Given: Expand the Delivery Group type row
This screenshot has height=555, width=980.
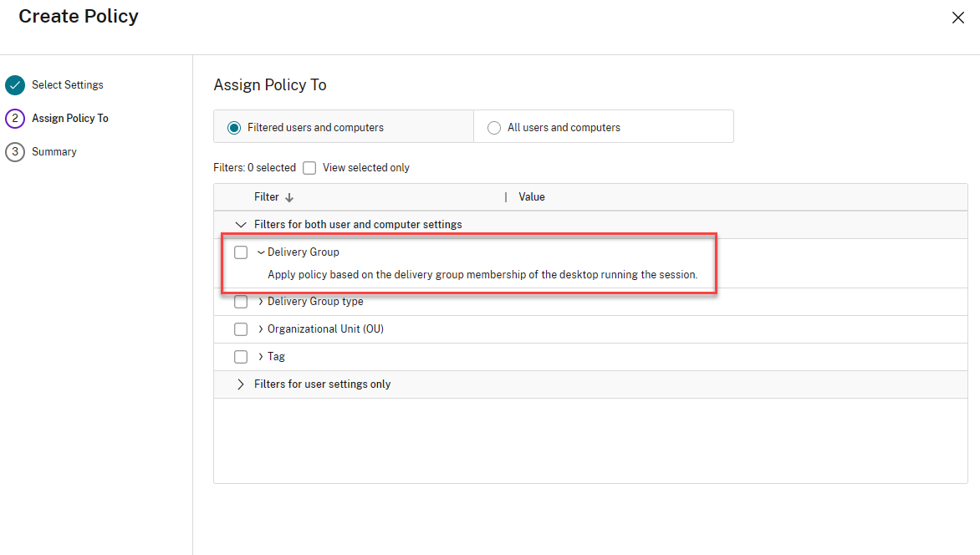Looking at the screenshot, I should tap(261, 302).
